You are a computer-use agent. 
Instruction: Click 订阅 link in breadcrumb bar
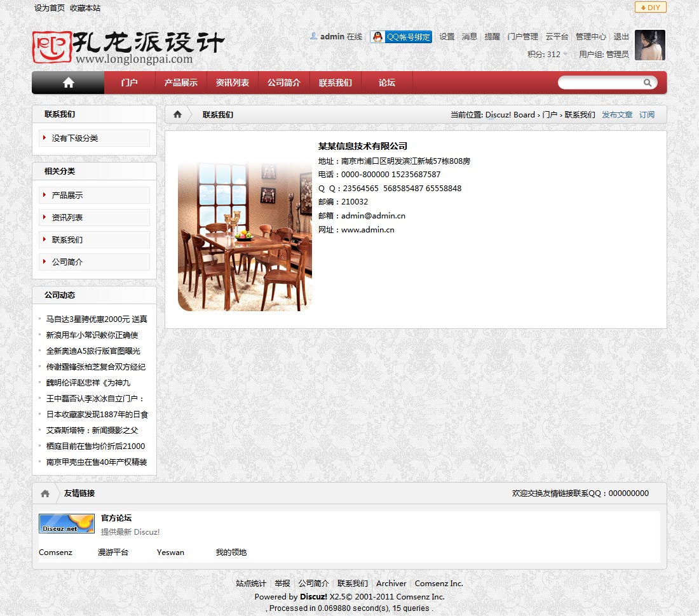[647, 114]
